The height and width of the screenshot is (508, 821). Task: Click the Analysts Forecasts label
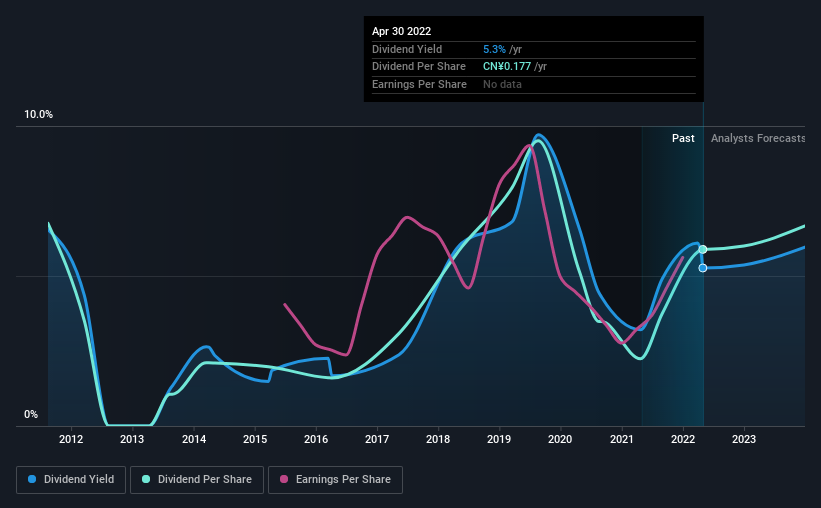(758, 138)
